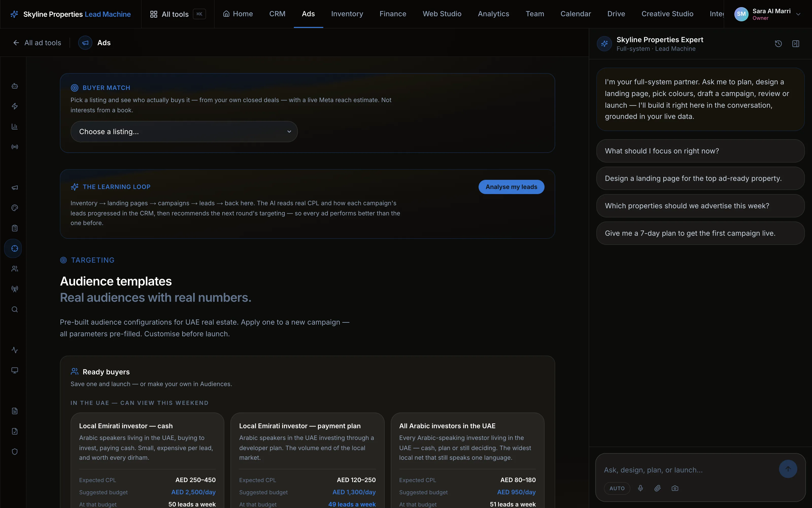Click the Skyline Properties Lead Machine logo
This screenshot has width=812, height=508.
(71, 14)
